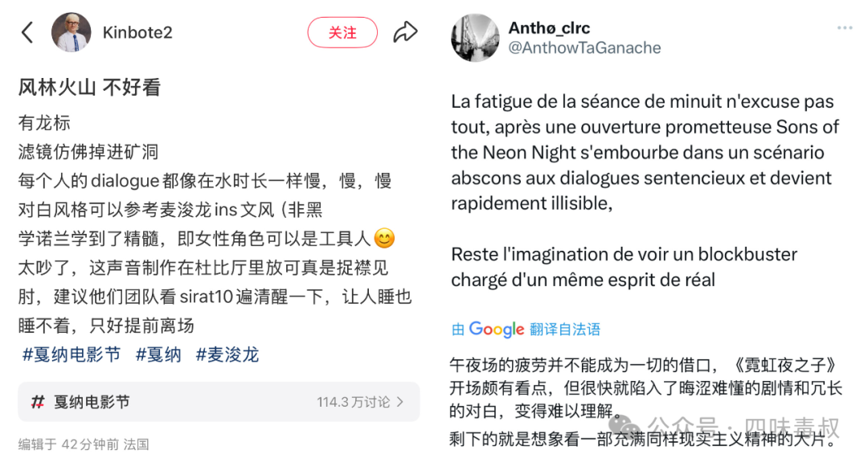Select the post title 风林火山 不好看
The height and width of the screenshot is (463, 868).
[x=90, y=88]
